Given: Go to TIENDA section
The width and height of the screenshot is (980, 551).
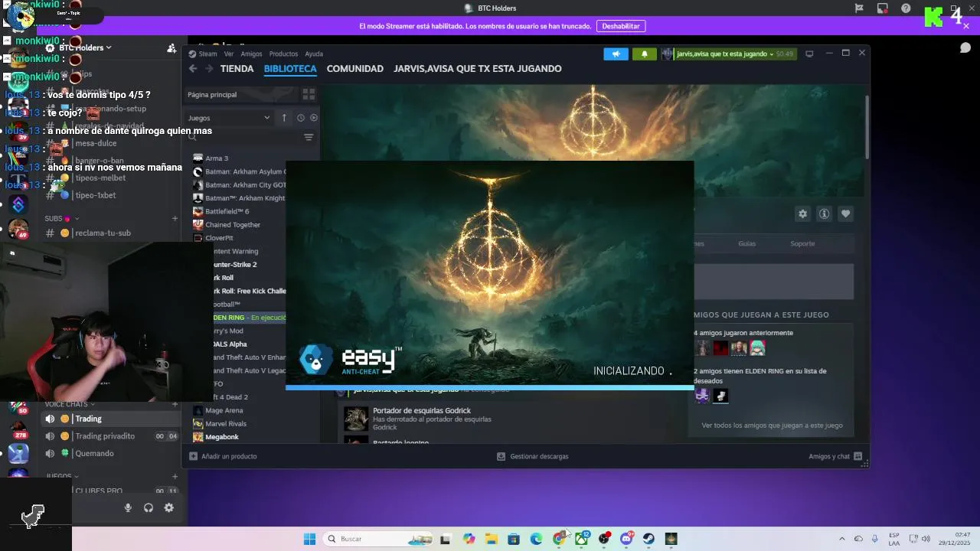Looking at the screenshot, I should click(237, 69).
